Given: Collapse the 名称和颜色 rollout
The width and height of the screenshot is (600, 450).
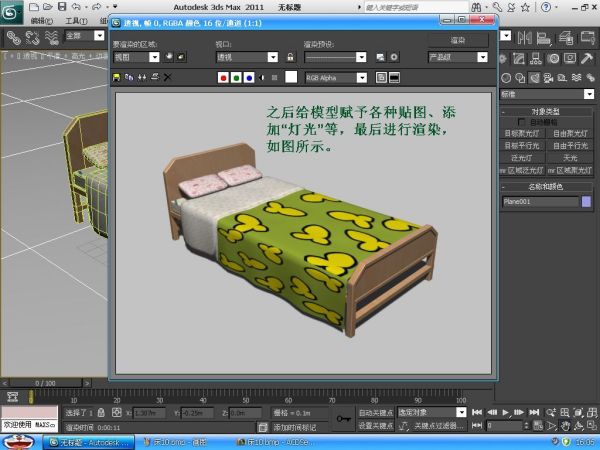Looking at the screenshot, I should coord(546,187).
